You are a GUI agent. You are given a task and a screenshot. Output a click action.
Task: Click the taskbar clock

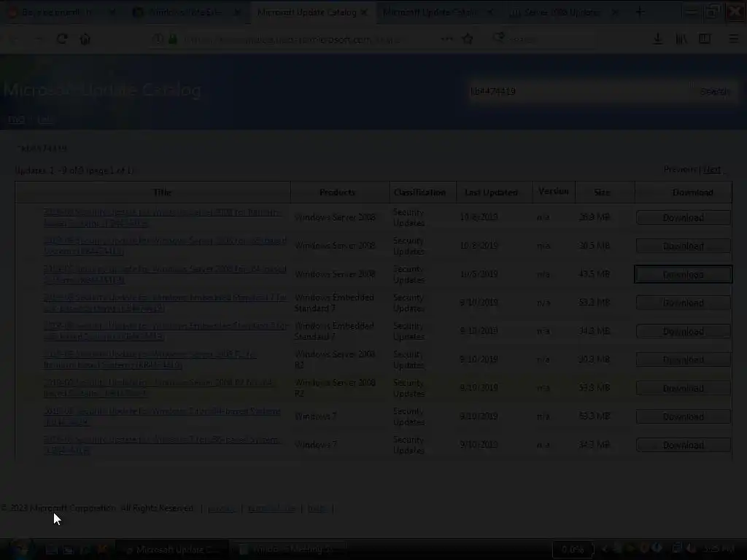719,549
